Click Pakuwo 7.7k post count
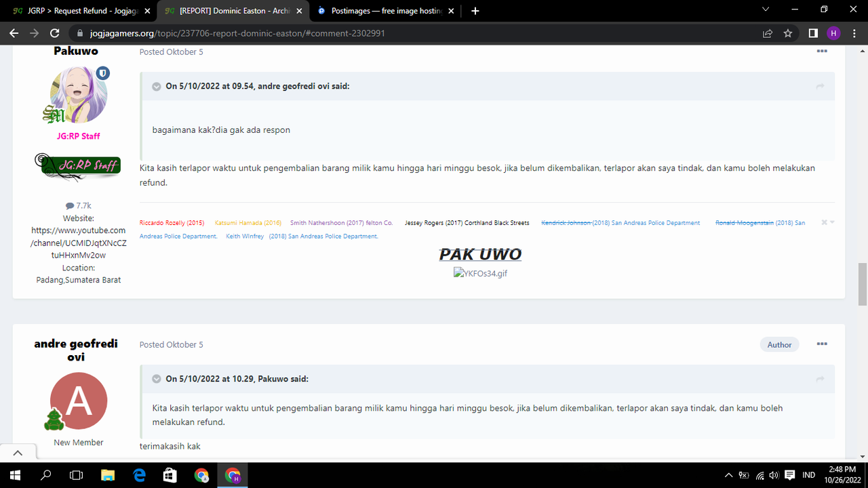This screenshot has height=488, width=868. (x=79, y=205)
